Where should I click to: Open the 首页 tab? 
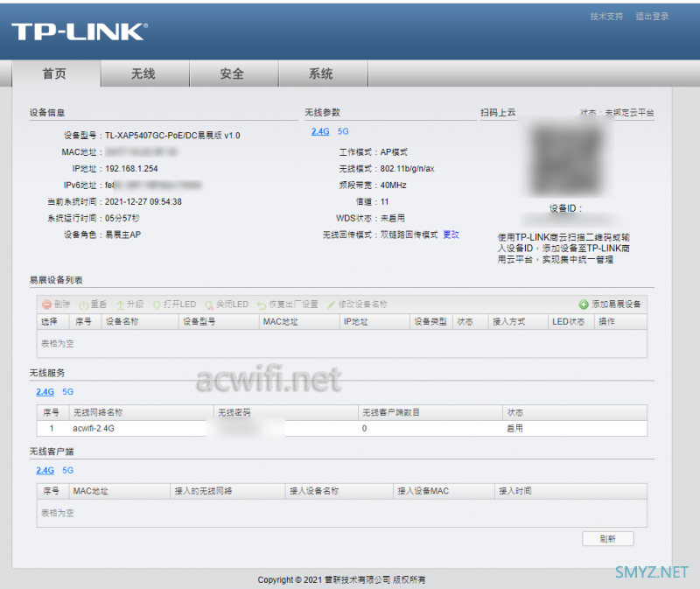point(56,74)
